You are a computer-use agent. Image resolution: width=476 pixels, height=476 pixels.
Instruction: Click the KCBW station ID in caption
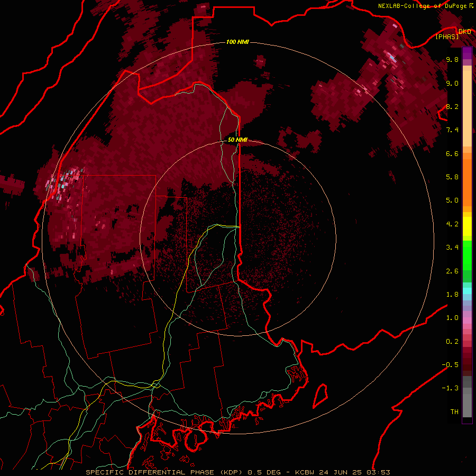click(x=305, y=472)
